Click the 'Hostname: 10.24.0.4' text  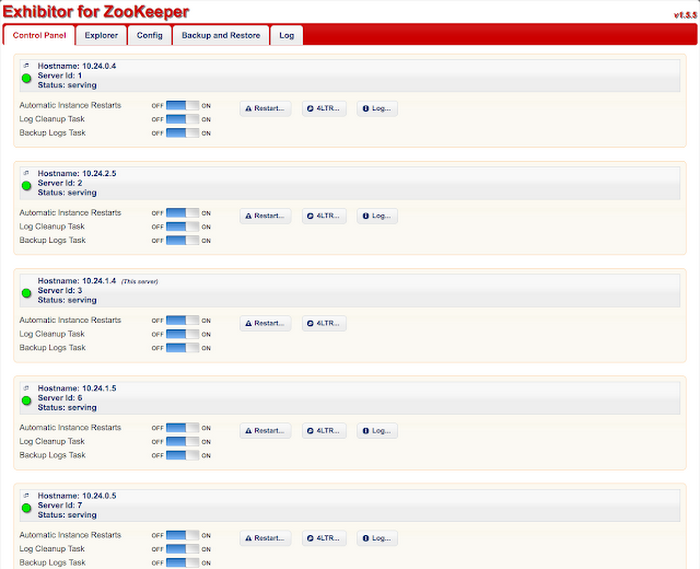77,66
